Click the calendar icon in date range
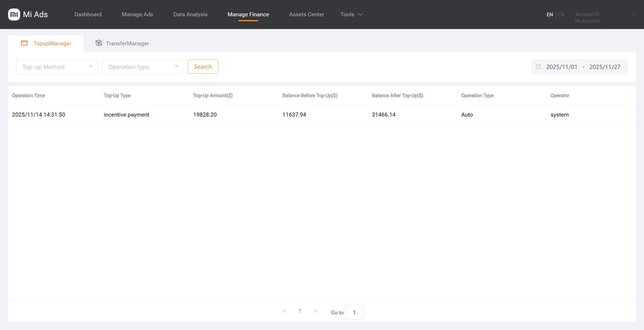 coord(538,67)
